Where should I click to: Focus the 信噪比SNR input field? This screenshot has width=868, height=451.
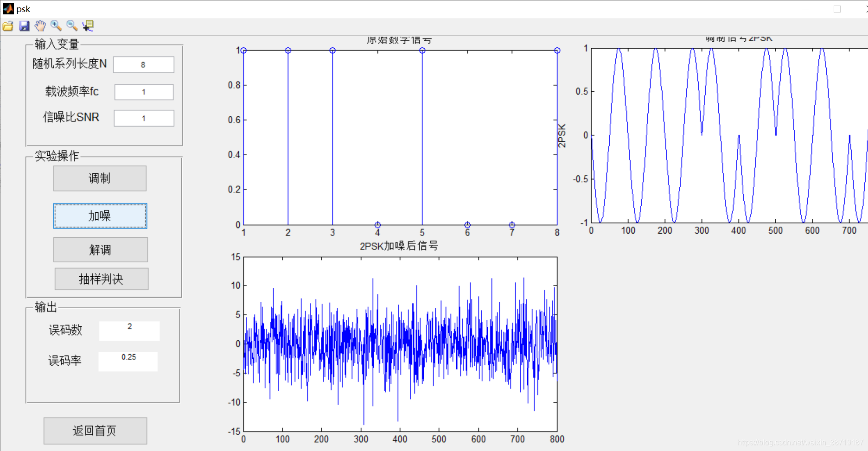coord(144,118)
